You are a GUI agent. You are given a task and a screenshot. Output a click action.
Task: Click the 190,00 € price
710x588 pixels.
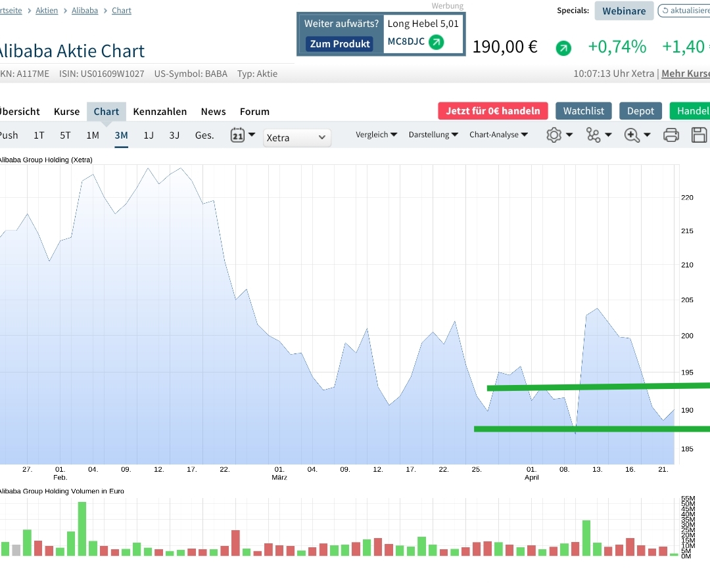click(505, 47)
